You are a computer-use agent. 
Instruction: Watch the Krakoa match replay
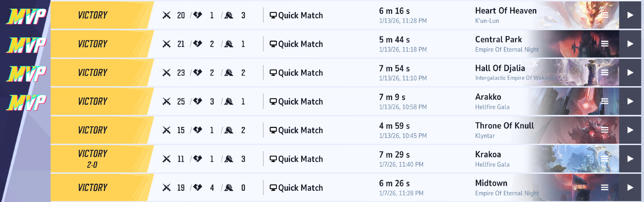tap(630, 159)
